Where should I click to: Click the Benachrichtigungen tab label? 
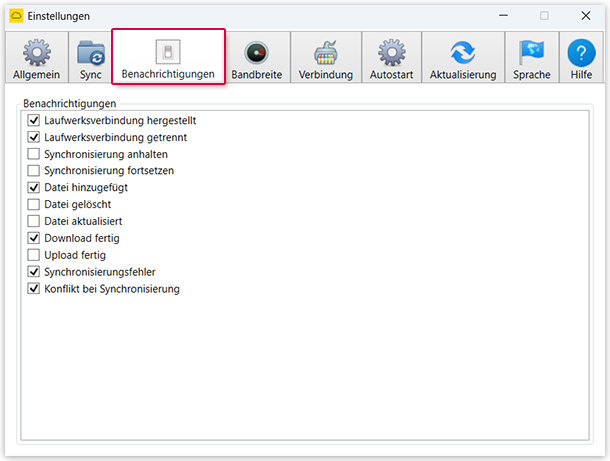pyautogui.click(x=168, y=74)
